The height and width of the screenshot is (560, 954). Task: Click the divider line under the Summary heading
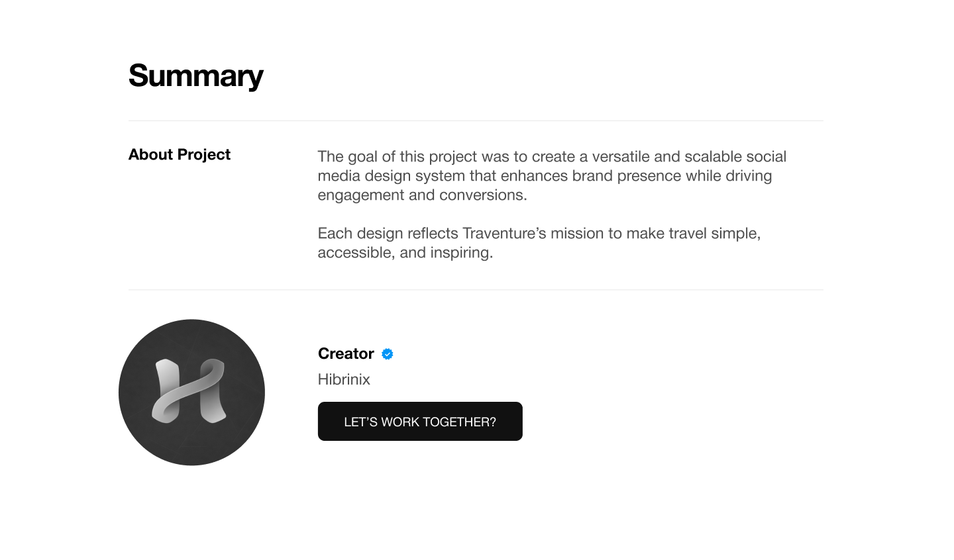point(476,120)
